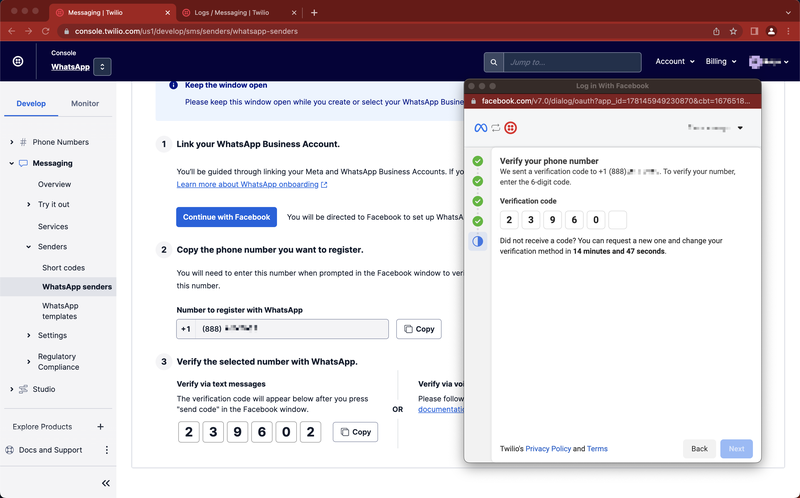Collapse the Messaging section
Image resolution: width=800 pixels, height=498 pixels.
point(12,163)
